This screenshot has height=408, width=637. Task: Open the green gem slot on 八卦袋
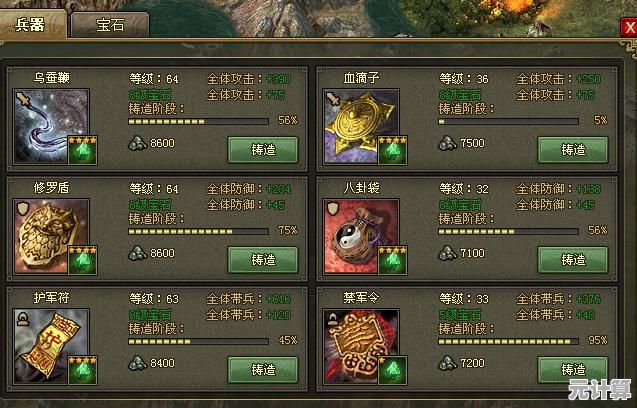pyautogui.click(x=392, y=260)
